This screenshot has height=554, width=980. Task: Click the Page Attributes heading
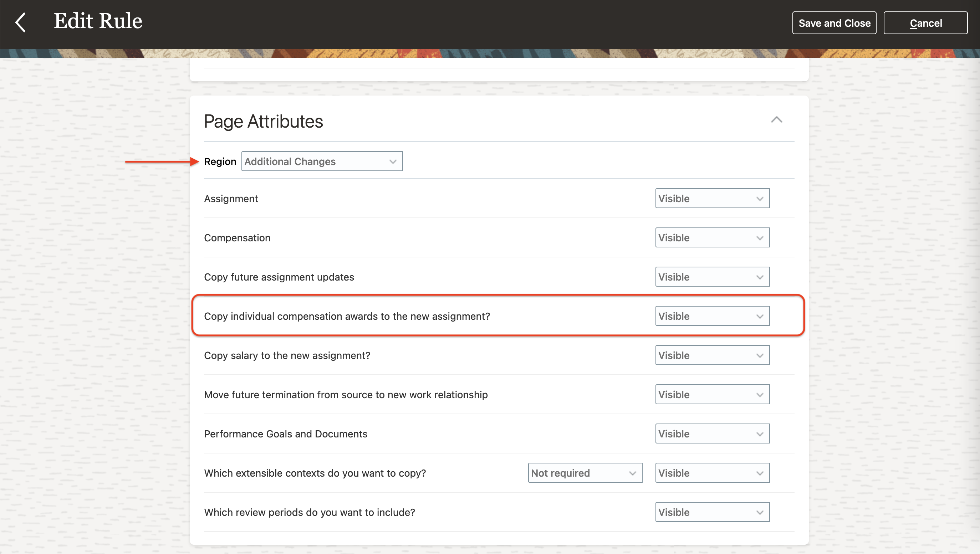pos(263,121)
